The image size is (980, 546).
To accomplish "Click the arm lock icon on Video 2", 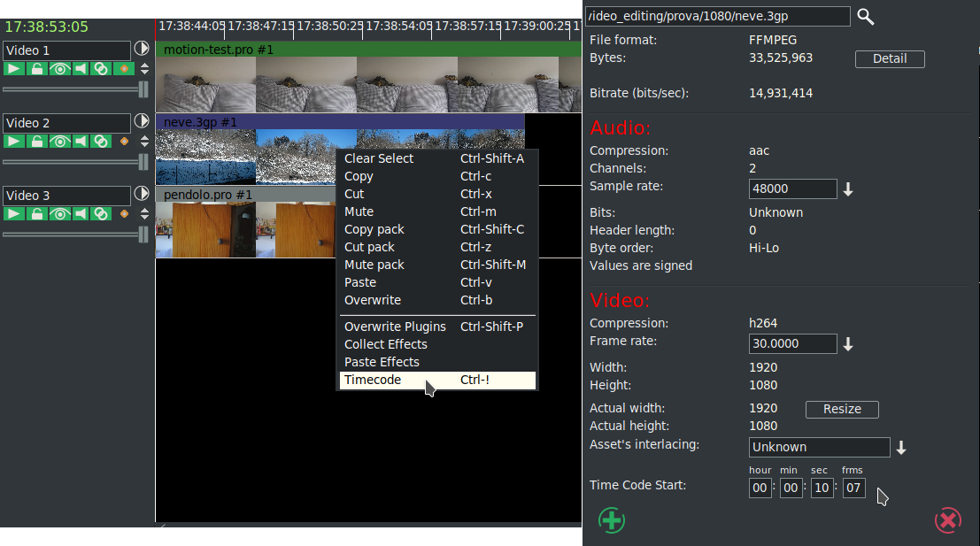I will click(36, 140).
